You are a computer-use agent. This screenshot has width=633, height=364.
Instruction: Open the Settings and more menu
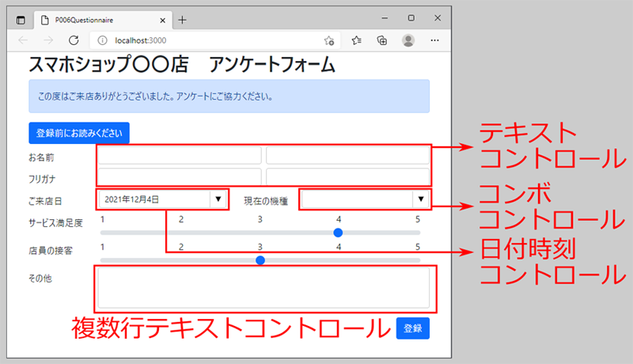point(434,40)
